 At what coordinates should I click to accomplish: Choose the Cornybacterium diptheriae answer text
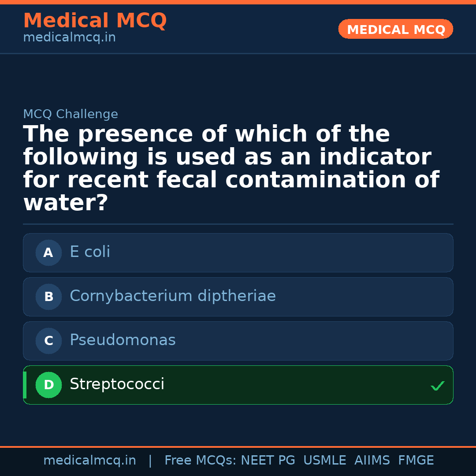(172, 296)
